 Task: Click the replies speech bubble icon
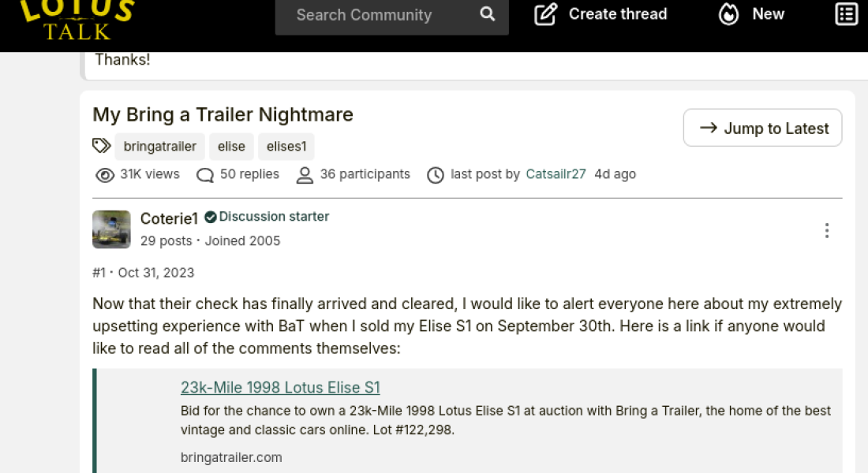(x=205, y=175)
